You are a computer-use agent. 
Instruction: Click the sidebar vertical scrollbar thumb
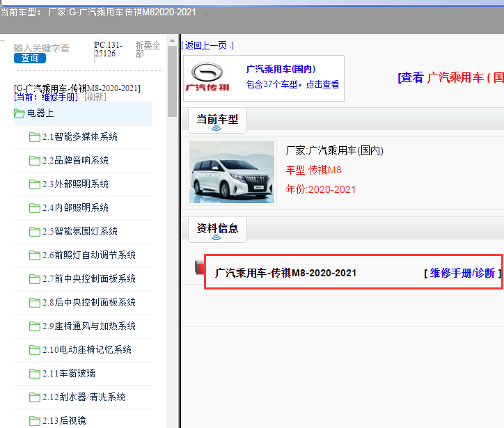[x=172, y=81]
